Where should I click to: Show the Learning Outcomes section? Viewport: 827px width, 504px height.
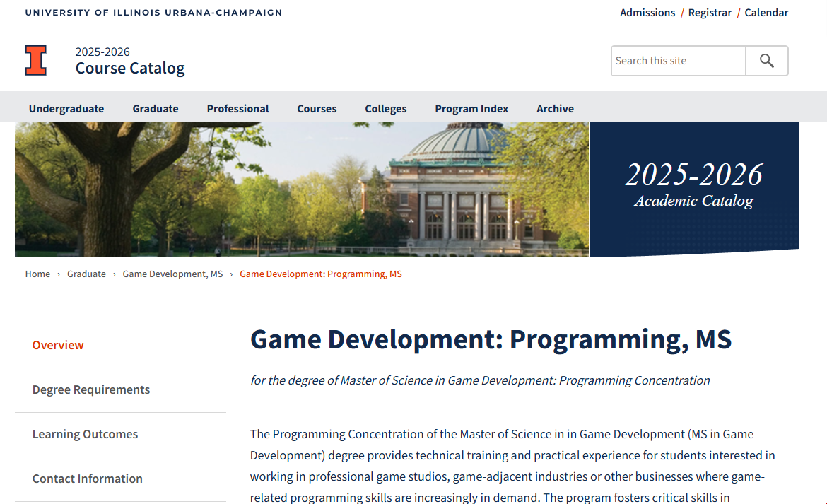[85, 434]
